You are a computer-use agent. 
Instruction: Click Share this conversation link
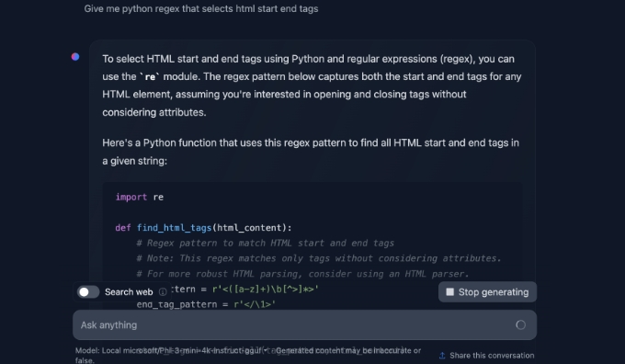point(487,355)
